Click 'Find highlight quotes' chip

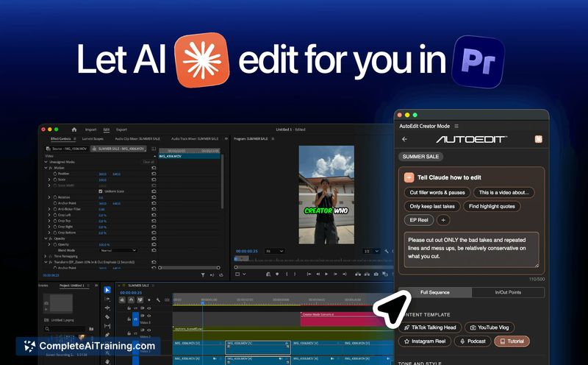coord(492,206)
